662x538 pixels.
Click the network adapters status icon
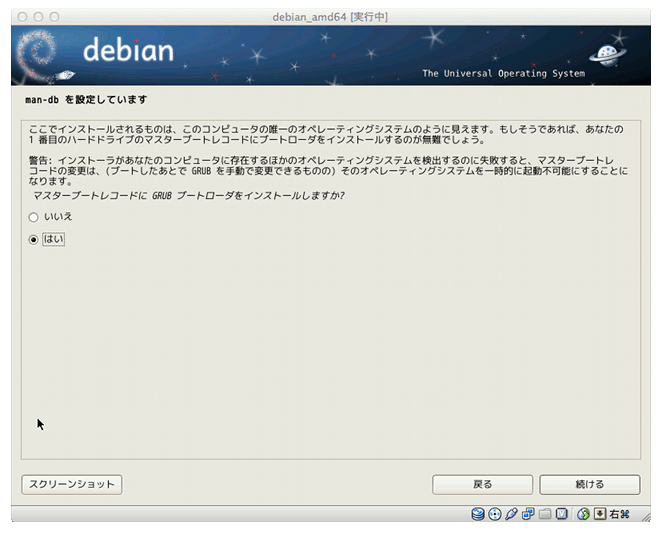526,514
